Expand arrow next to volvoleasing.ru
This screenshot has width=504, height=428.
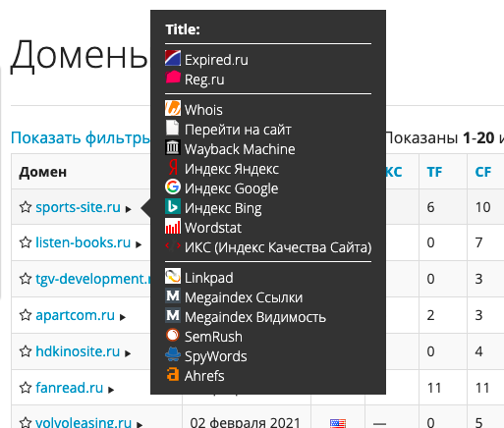tap(140, 424)
